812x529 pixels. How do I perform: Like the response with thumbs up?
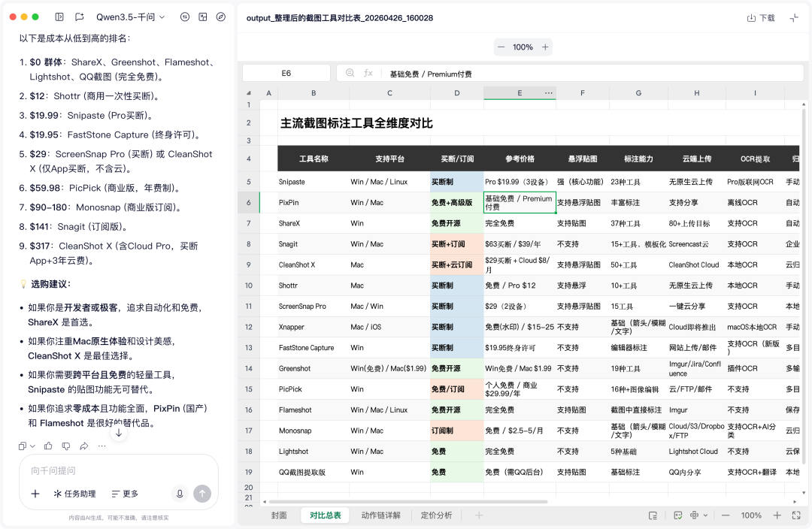pos(48,446)
